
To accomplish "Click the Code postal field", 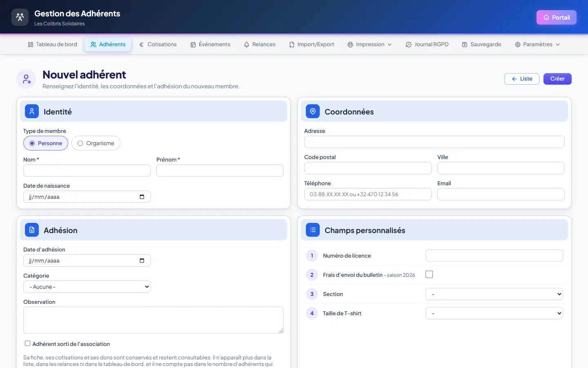I will pos(368,168).
